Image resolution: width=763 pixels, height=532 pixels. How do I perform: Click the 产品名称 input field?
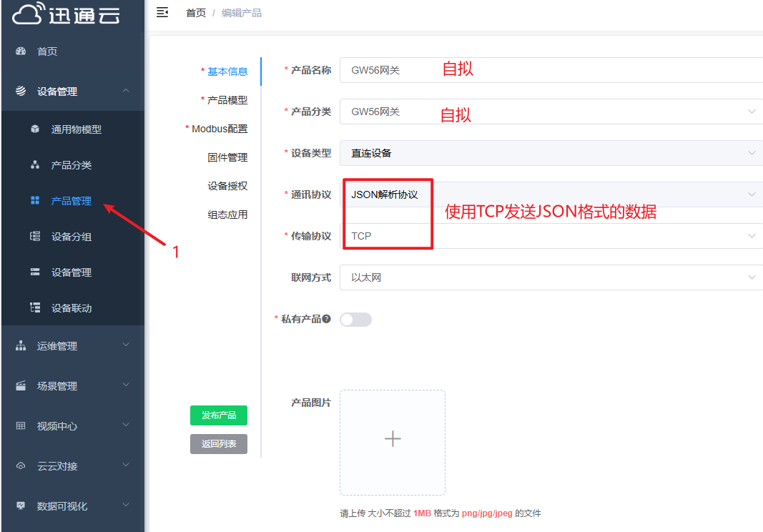551,70
